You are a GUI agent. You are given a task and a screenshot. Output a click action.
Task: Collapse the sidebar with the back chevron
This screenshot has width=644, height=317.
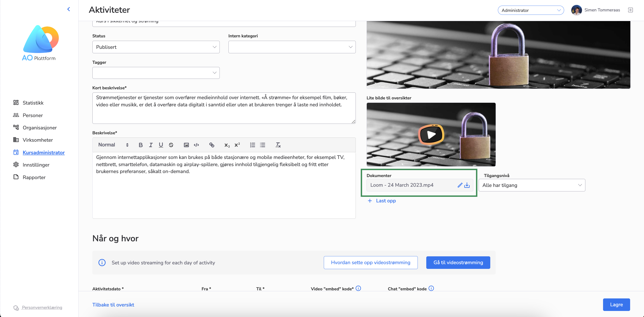68,9
